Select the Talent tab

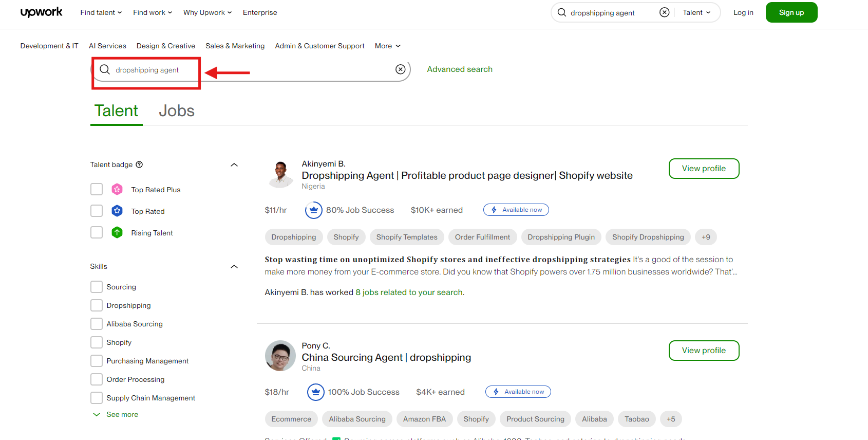coord(116,111)
